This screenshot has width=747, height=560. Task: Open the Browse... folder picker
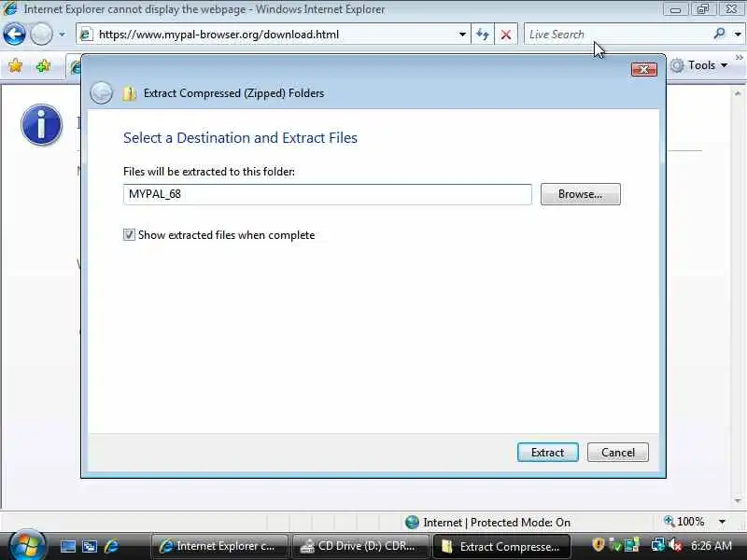coord(580,194)
